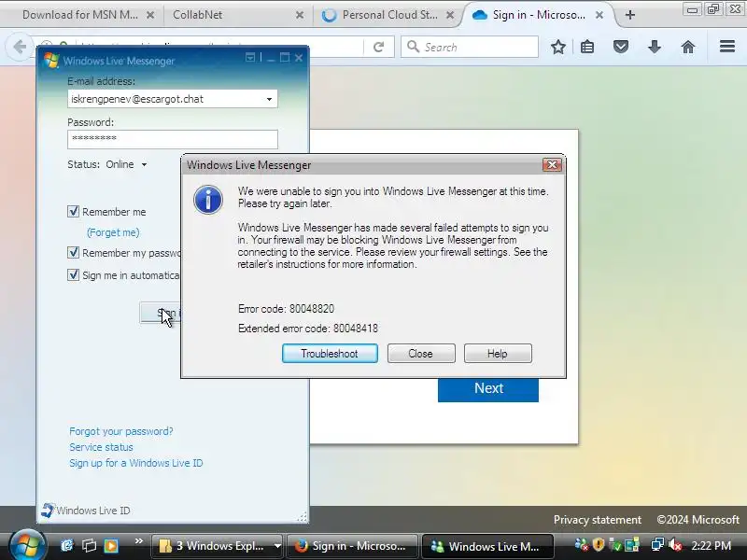Open the Downloads arrow icon
The image size is (747, 560).
(x=655, y=47)
